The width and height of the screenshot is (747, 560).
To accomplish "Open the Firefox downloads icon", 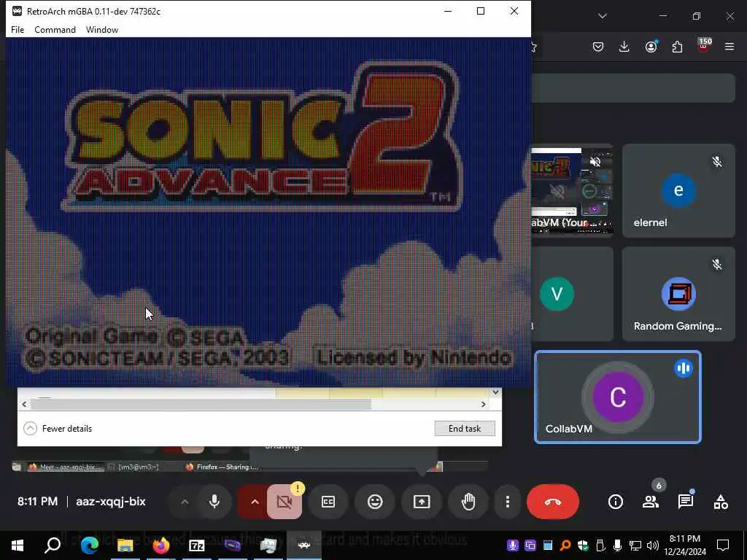I will point(624,47).
